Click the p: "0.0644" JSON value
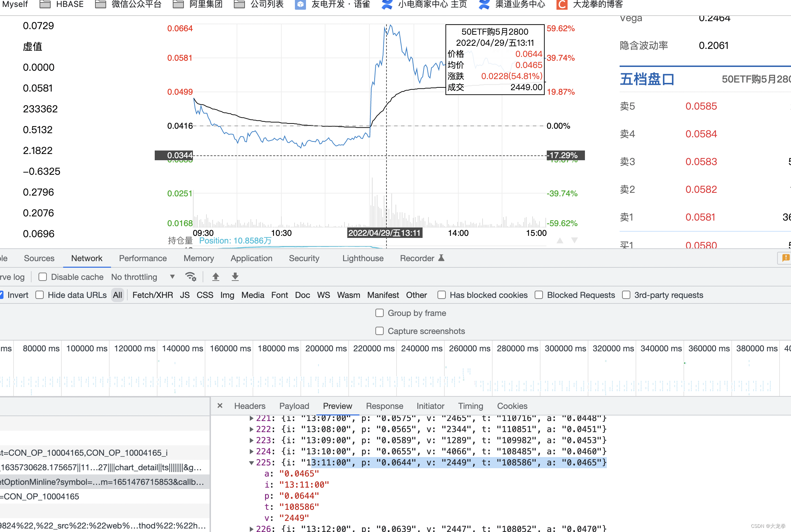The width and height of the screenshot is (791, 532). coord(299,496)
